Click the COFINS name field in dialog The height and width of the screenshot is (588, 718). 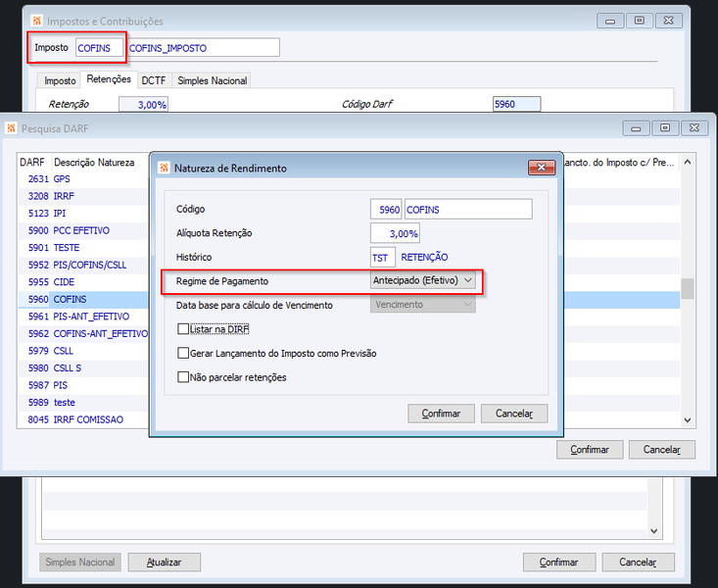[468, 210]
